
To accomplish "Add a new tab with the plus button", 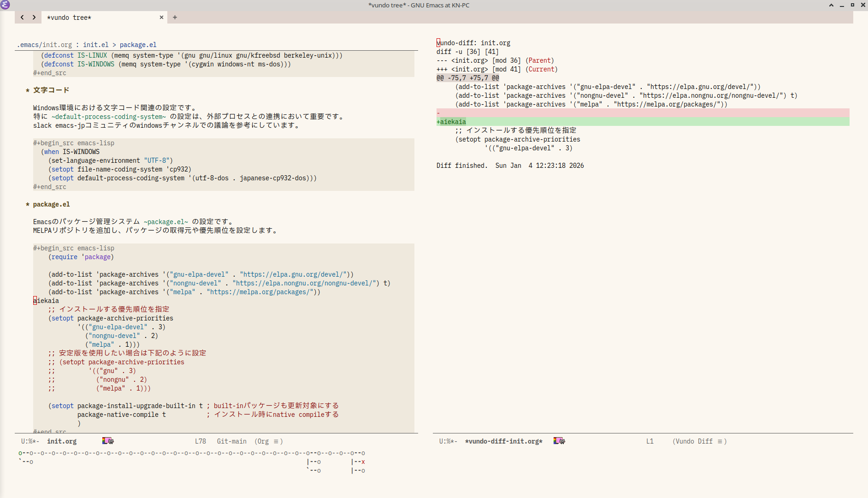I will point(175,18).
